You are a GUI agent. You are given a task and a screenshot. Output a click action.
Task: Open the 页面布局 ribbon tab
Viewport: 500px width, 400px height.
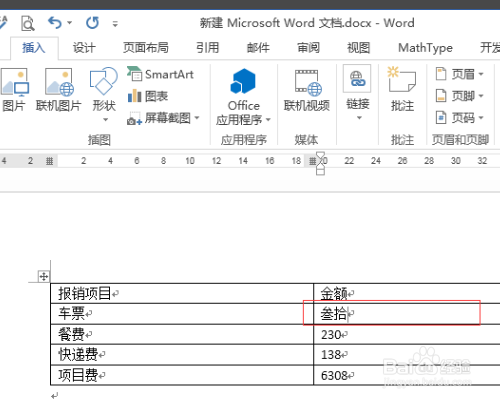(x=146, y=48)
